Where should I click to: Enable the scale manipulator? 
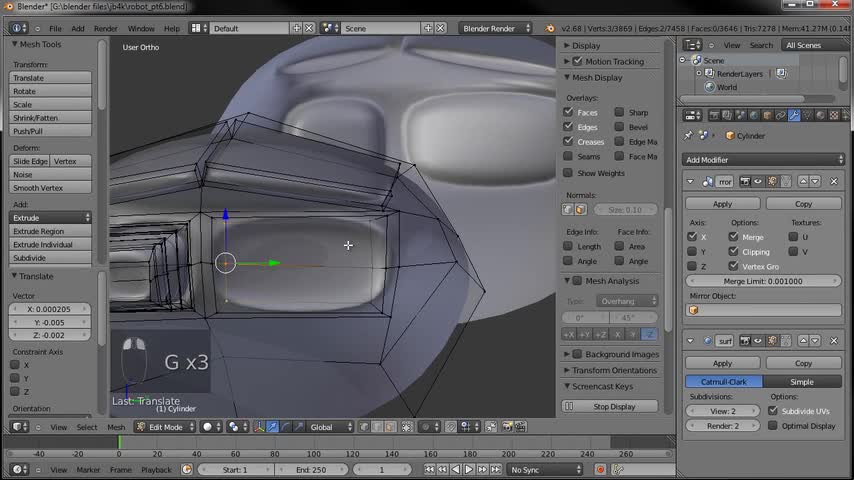(x=298, y=427)
